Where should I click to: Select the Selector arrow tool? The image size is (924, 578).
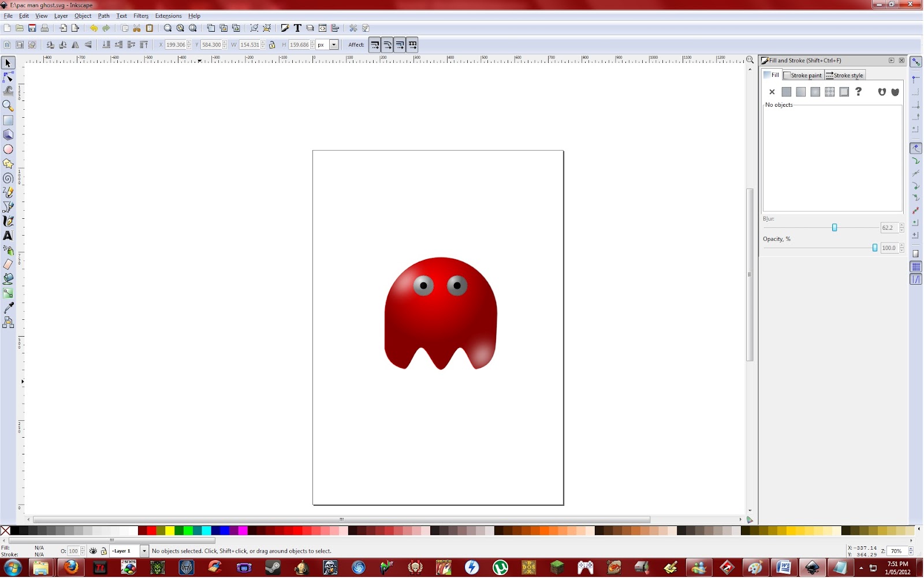point(8,63)
